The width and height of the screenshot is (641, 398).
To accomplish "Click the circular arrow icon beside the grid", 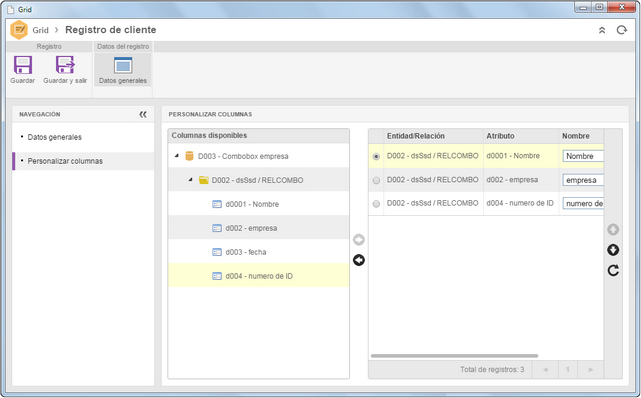I will 613,270.
